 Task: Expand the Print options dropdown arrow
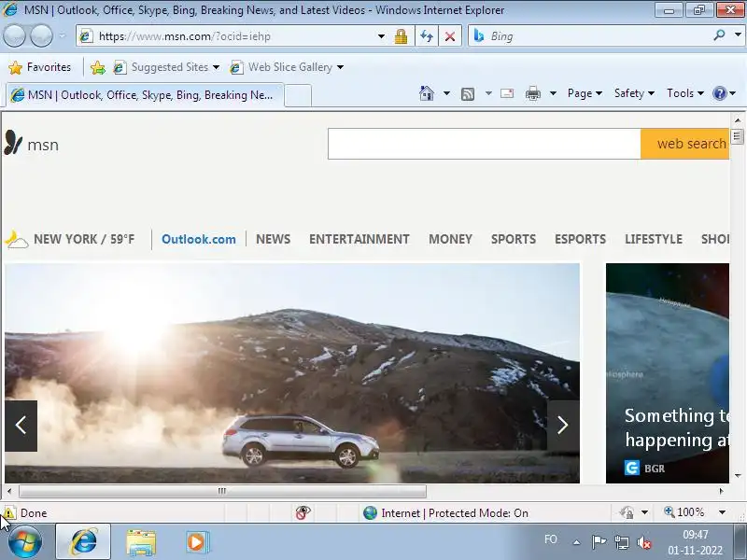pos(553,93)
